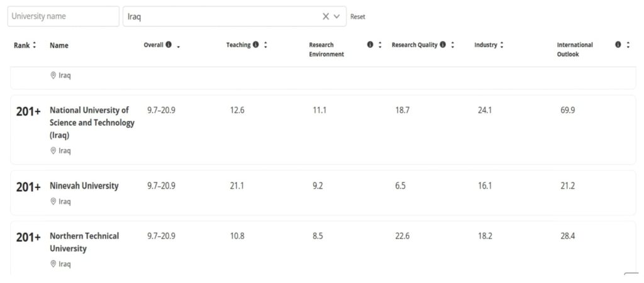The width and height of the screenshot is (644, 283).
Task: Click location pin under Northern Technical University
Action: click(53, 264)
